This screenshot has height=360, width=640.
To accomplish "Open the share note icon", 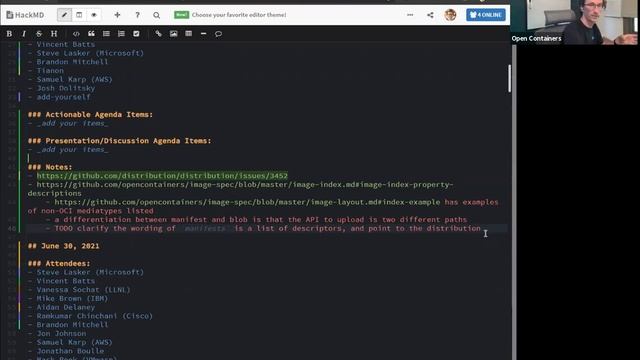I will [430, 15].
